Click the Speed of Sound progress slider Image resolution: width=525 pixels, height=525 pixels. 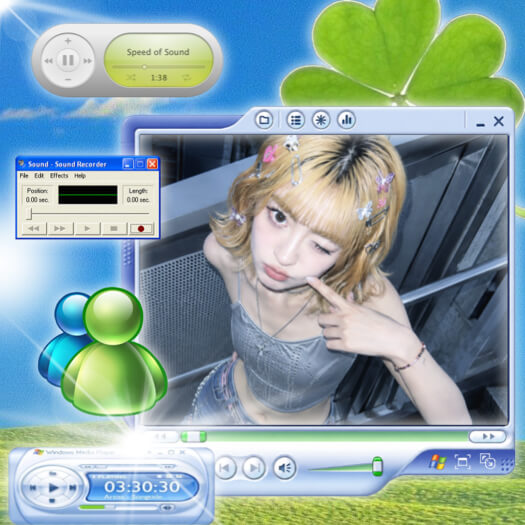pos(158,67)
